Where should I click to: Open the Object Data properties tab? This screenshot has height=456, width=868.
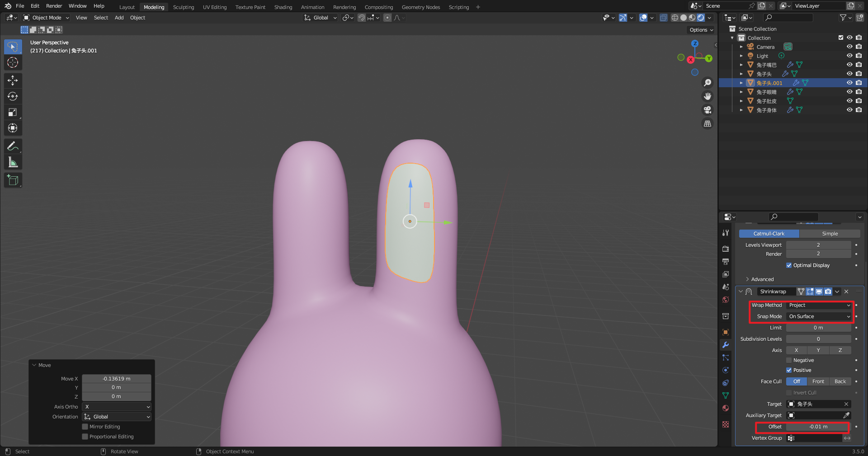[x=726, y=395]
